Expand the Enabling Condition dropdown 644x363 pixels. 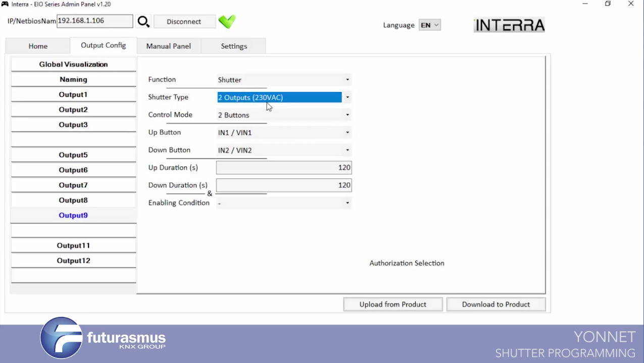pos(283,203)
